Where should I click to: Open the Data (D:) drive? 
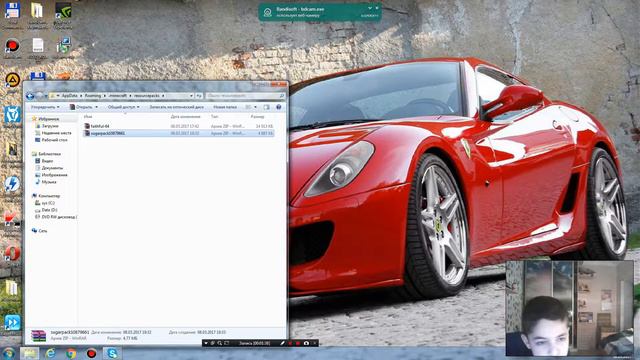pyautogui.click(x=49, y=210)
